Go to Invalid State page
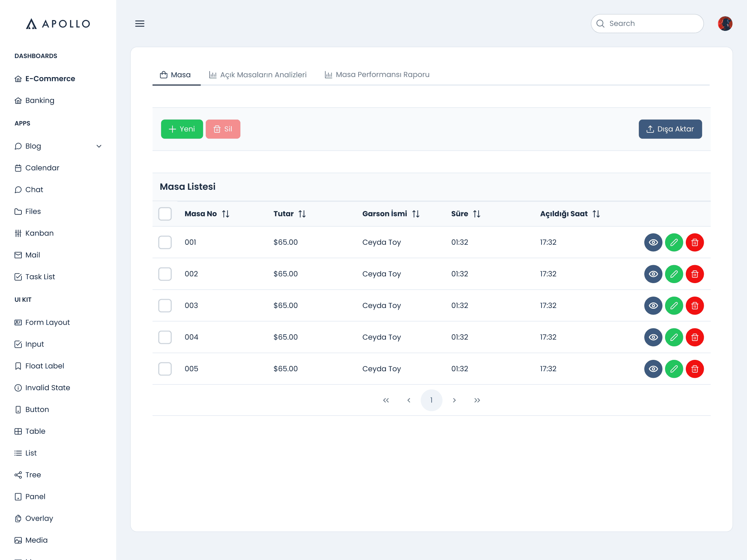 [x=42, y=388]
